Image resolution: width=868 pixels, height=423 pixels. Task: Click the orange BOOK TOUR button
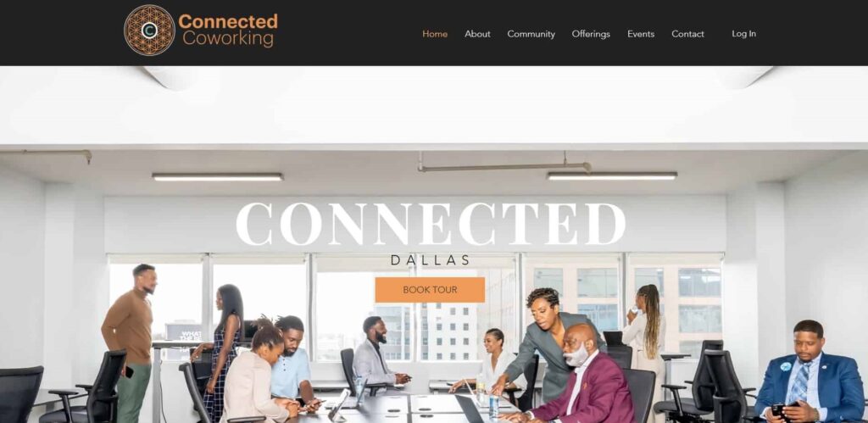[x=430, y=290]
